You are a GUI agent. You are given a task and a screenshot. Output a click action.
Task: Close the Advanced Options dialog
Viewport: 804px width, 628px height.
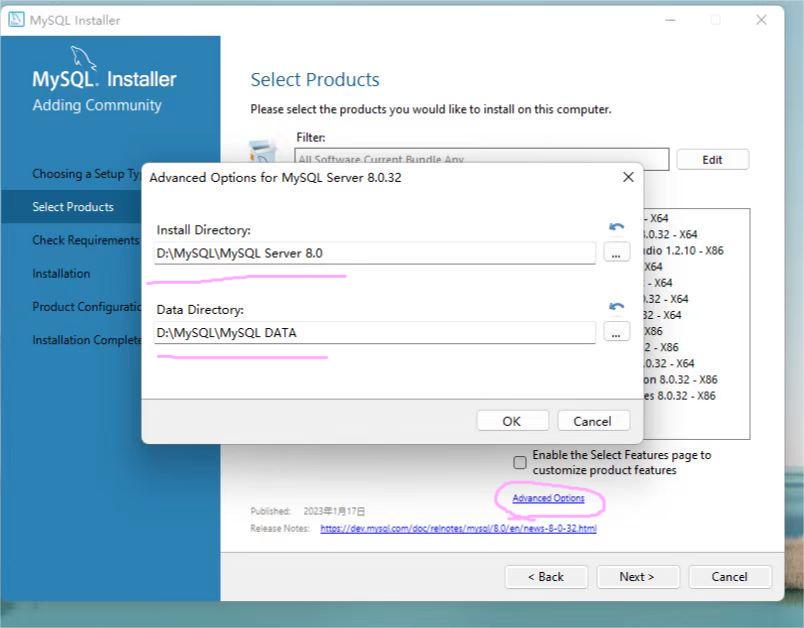point(628,177)
